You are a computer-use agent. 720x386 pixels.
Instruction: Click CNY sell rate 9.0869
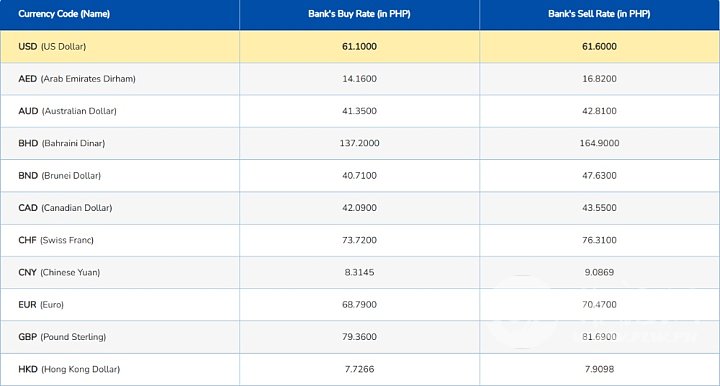pos(599,272)
